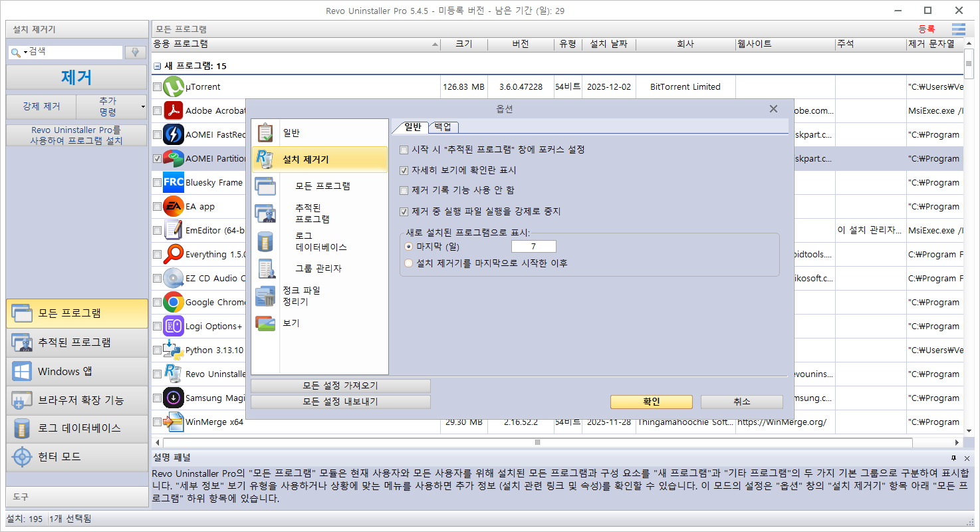Click the µTorrent program icon
The image size is (980, 532).
[174, 86]
